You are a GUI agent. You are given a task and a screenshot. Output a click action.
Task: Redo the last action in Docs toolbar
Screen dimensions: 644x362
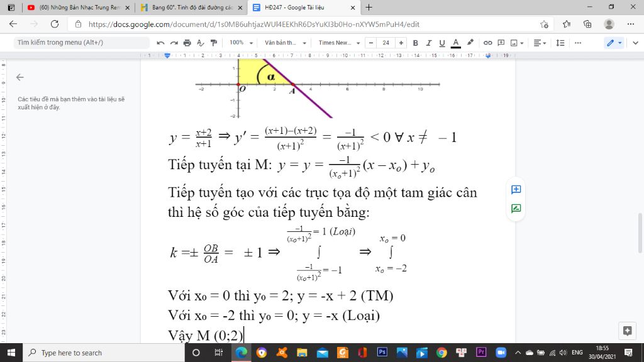pyautogui.click(x=174, y=43)
